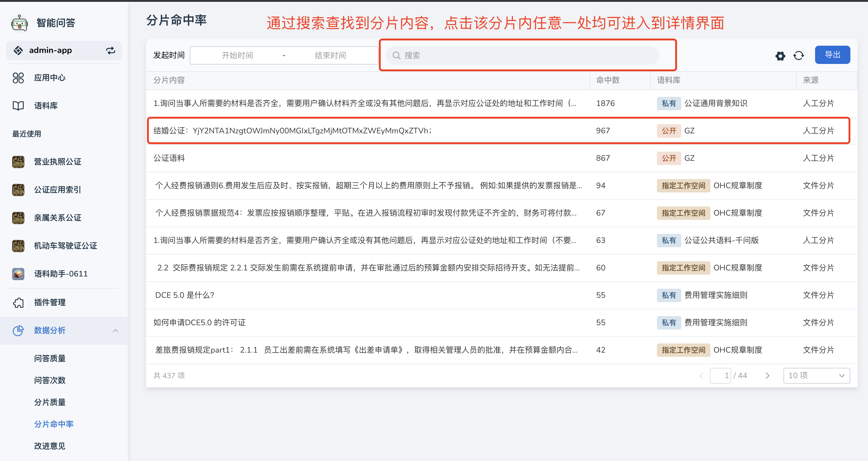
Task: Click the 导出 export button
Action: 832,55
